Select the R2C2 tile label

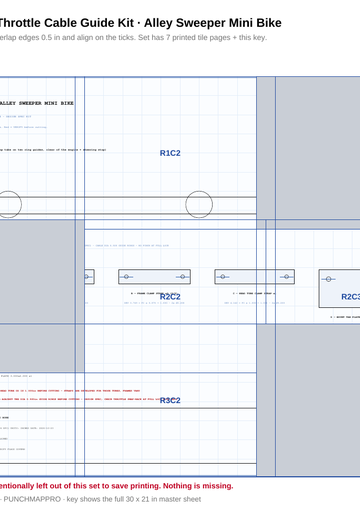[170, 297]
